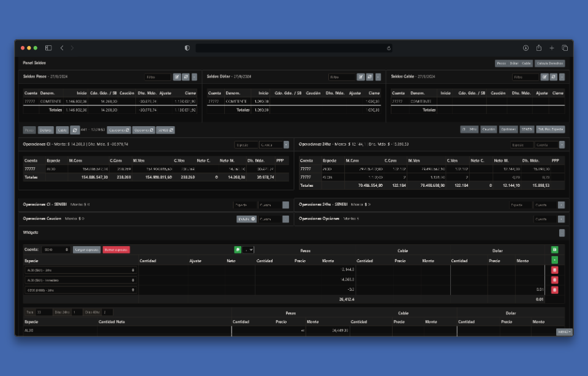The image size is (588, 376).
Task: Click the standalone refresh icon beside Cable button
Action: pyautogui.click(x=75, y=130)
